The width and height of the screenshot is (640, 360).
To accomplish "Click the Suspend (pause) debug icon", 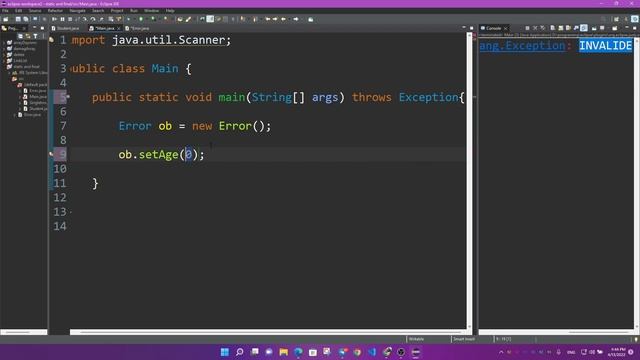I will click(x=62, y=19).
